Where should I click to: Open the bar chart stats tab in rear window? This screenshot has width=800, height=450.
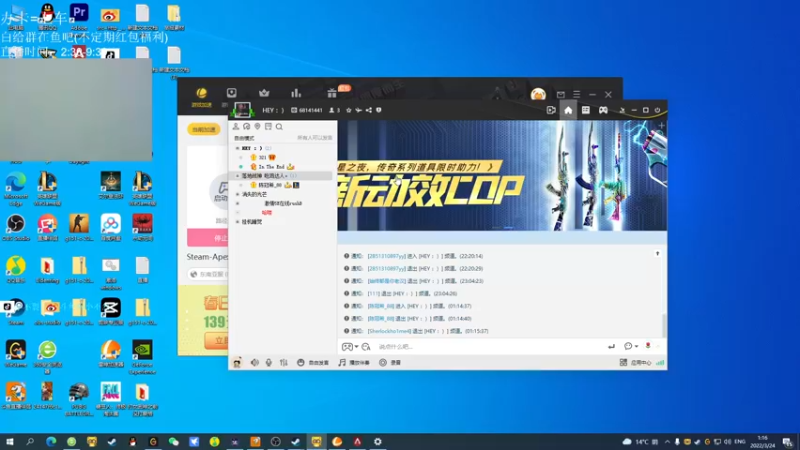pos(296,93)
